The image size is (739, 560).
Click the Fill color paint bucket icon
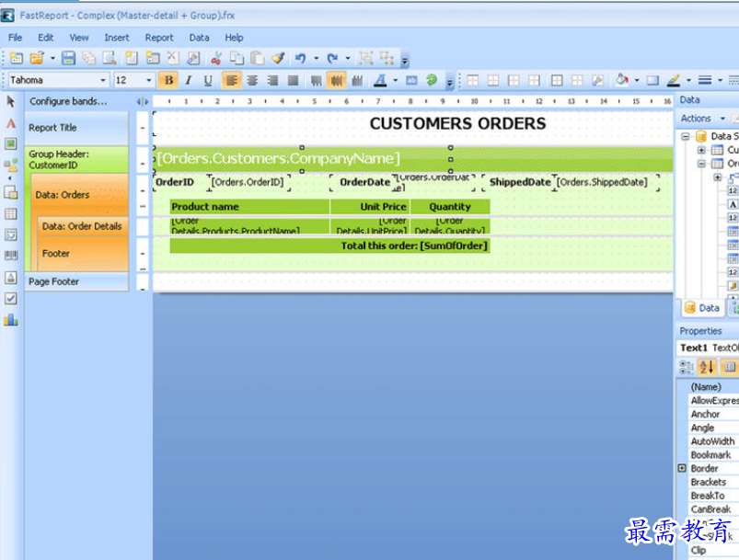pyautogui.click(x=622, y=80)
